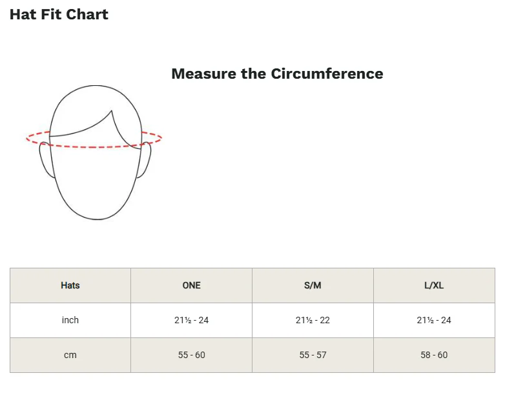
Task: Select the L/XL size column header
Action: point(434,285)
